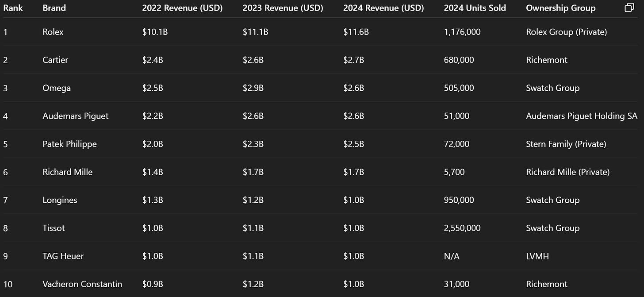This screenshot has height=297, width=644.
Task: Select the Ownership Group header
Action: point(561,8)
